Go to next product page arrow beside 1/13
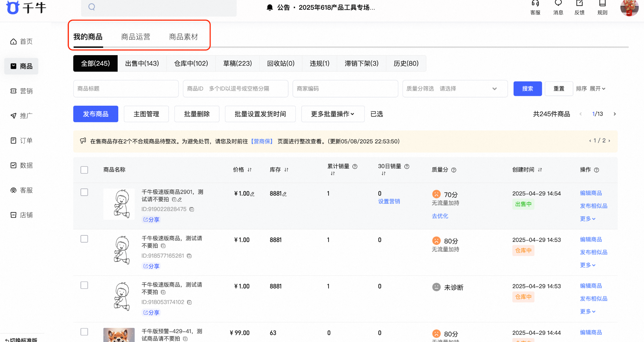This screenshot has height=342, width=644. [x=615, y=114]
